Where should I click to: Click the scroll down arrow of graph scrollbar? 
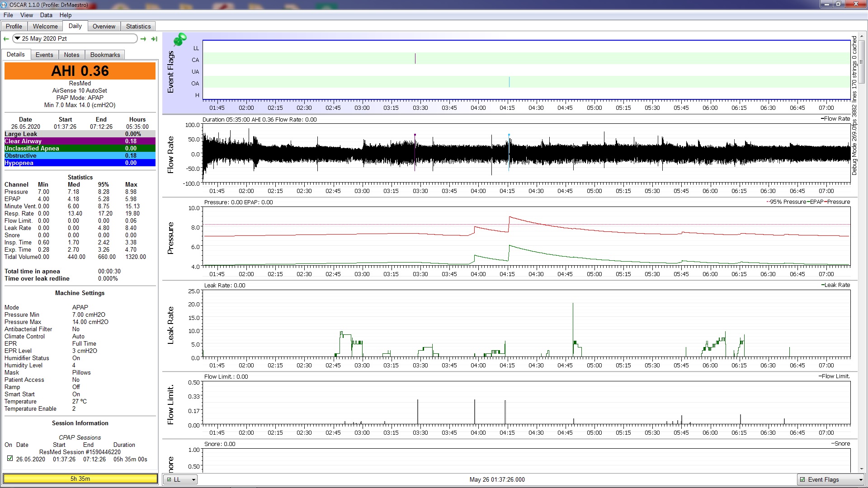862,469
